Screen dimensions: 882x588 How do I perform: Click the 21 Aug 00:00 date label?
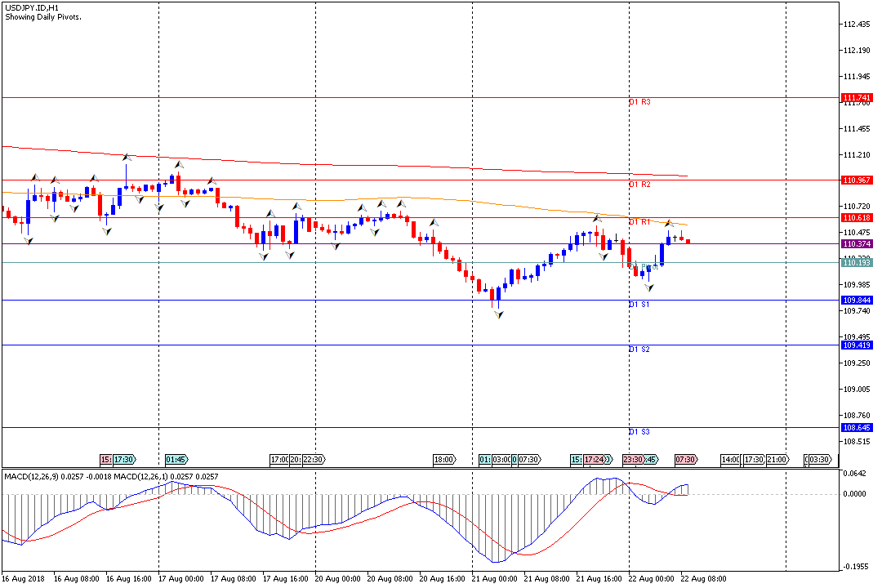(x=495, y=579)
